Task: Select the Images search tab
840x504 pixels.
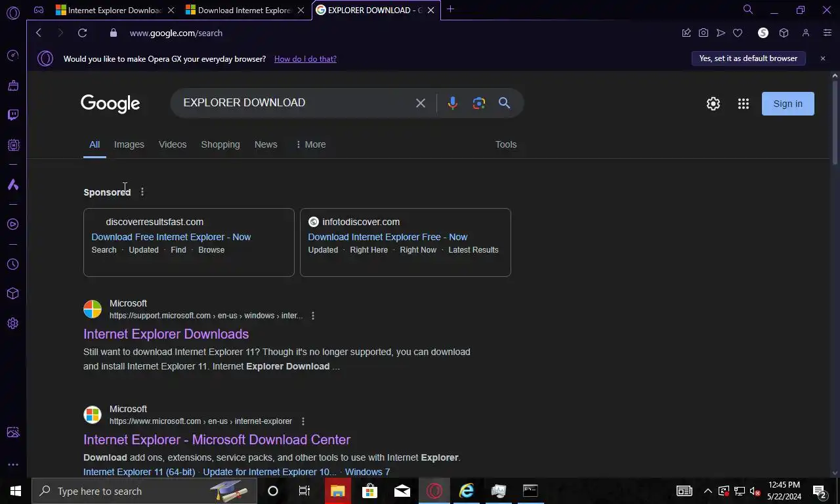Action: coord(129,144)
